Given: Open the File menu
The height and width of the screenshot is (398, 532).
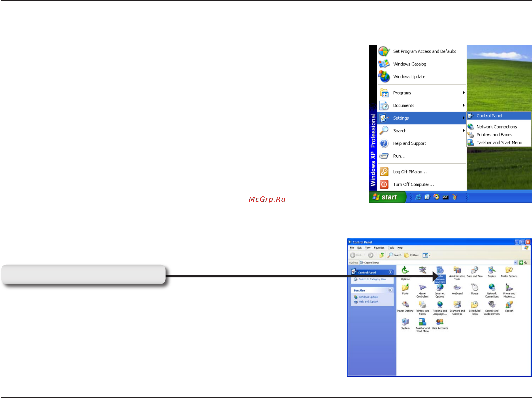Looking at the screenshot, I should tap(352, 248).
